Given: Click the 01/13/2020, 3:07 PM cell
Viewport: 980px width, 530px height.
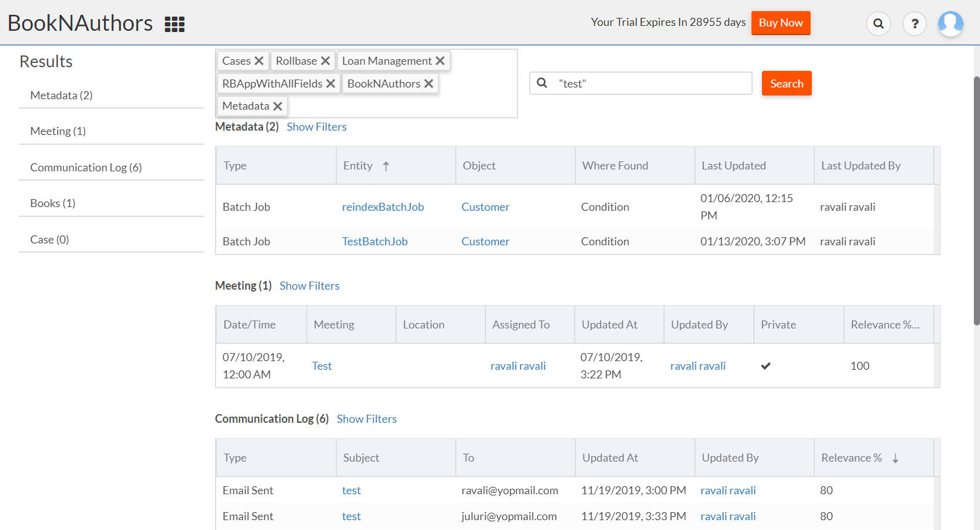Looking at the screenshot, I should tap(753, 242).
